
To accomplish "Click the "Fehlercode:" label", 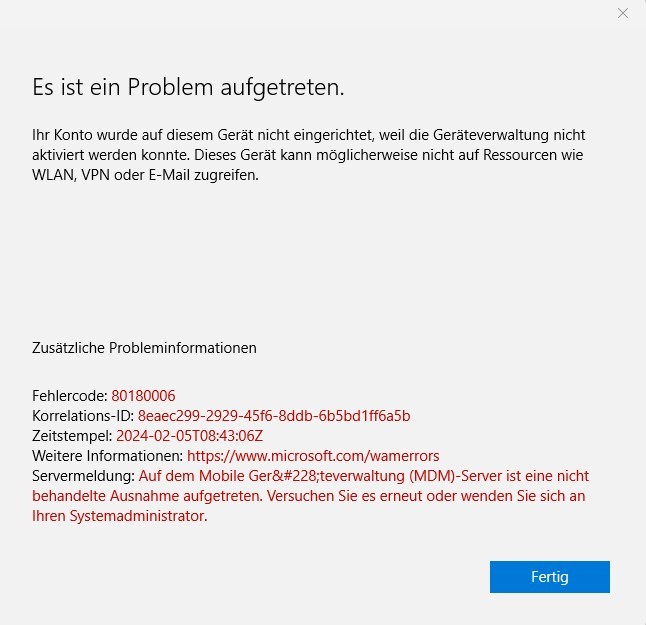I will pos(70,396).
